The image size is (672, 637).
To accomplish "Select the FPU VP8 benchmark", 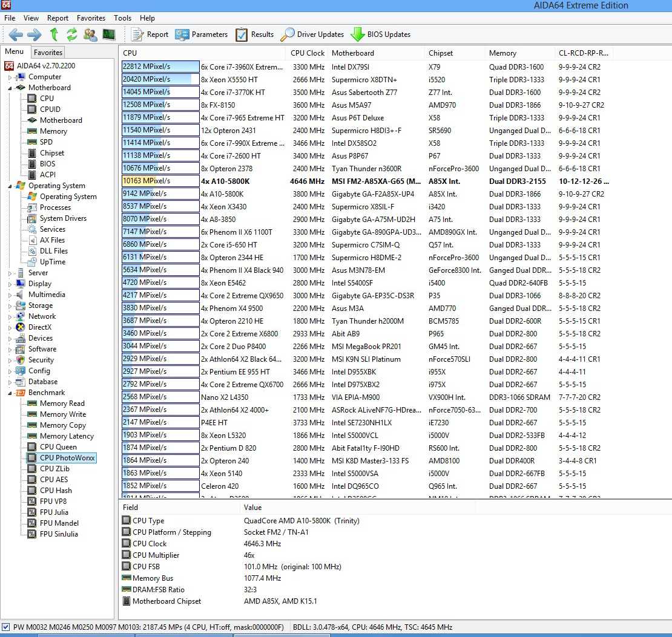I will pyautogui.click(x=53, y=501).
